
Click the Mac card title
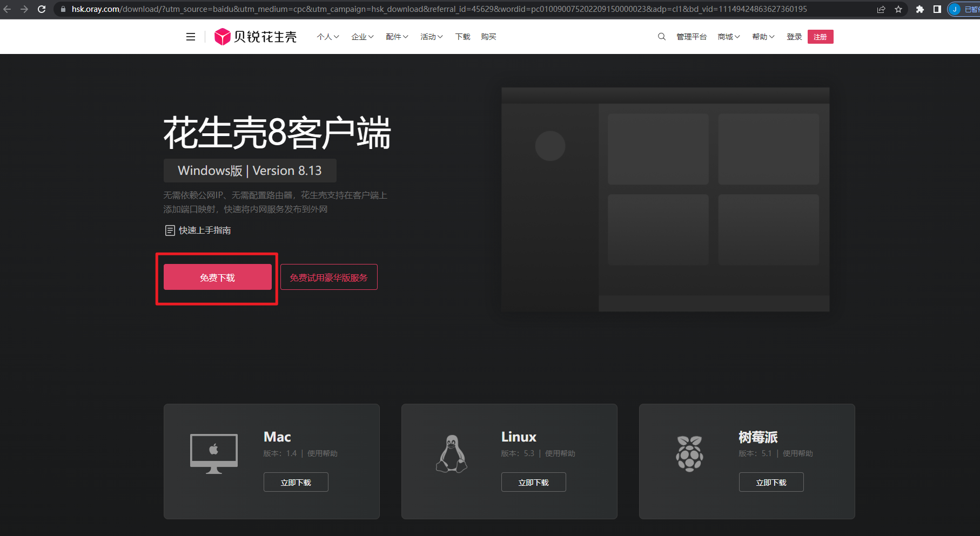pos(277,437)
